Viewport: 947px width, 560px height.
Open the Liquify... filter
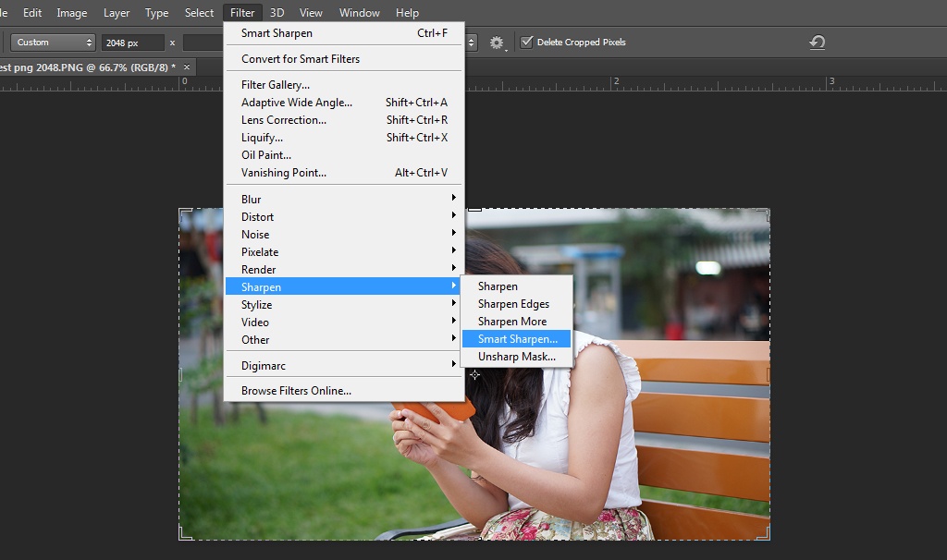(x=262, y=138)
